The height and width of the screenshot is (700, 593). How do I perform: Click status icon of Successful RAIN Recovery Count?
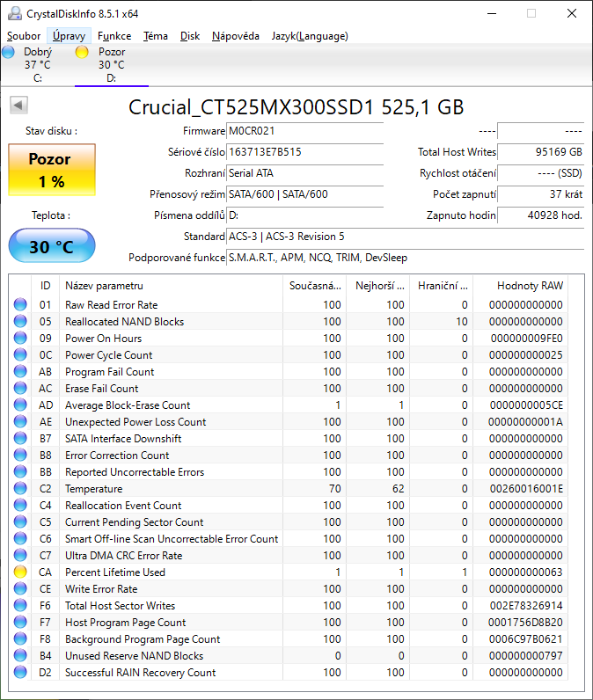20,673
